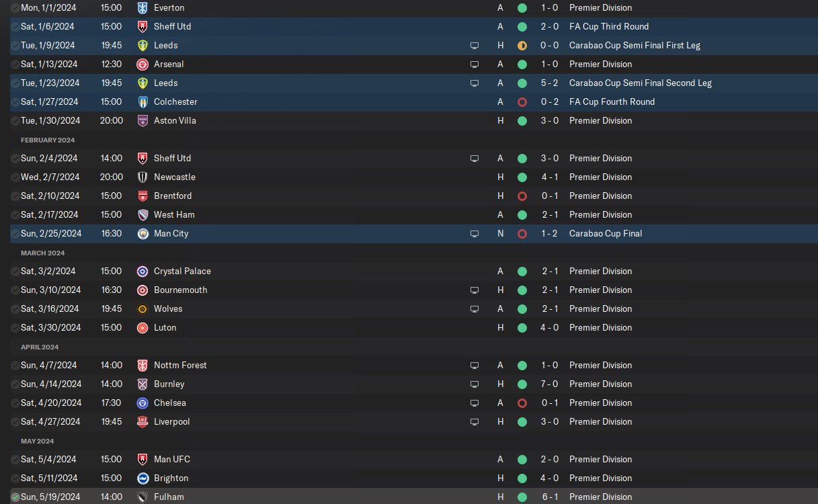Collapse the APRIL 2024 month section

tap(40, 347)
